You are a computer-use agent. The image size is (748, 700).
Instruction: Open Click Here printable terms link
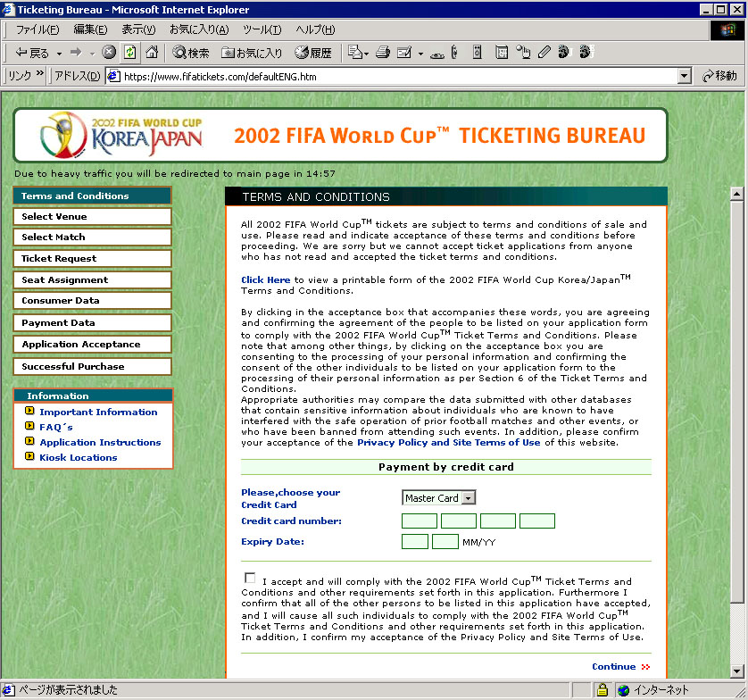coord(265,280)
